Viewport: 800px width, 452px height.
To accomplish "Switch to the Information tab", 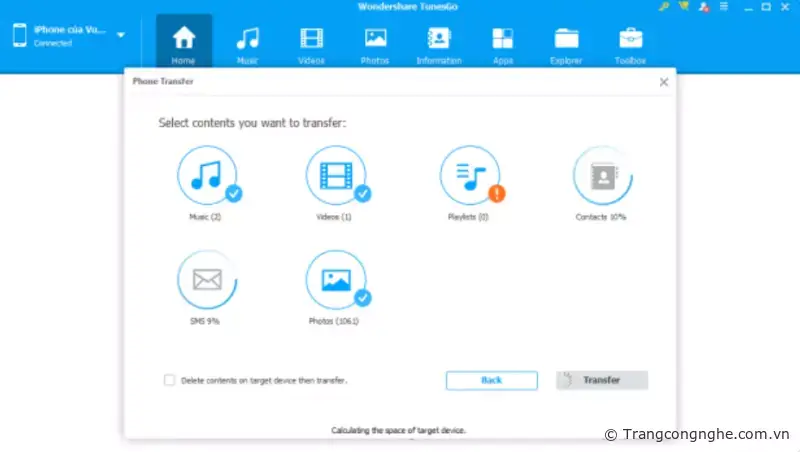I will (x=439, y=44).
